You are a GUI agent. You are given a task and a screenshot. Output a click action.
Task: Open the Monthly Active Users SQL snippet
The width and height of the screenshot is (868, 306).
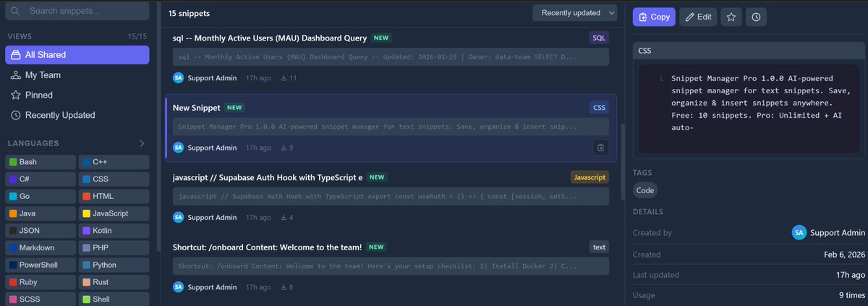(x=391, y=59)
